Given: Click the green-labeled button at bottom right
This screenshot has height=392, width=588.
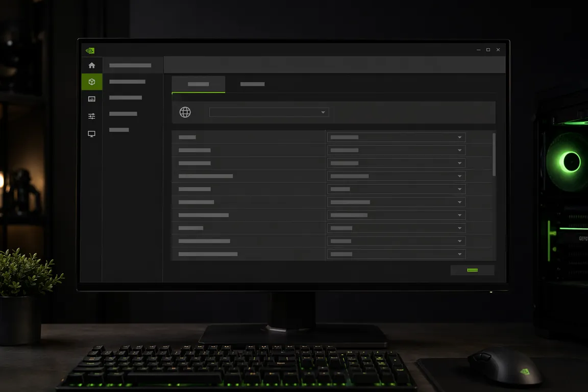Looking at the screenshot, I should coord(472,270).
